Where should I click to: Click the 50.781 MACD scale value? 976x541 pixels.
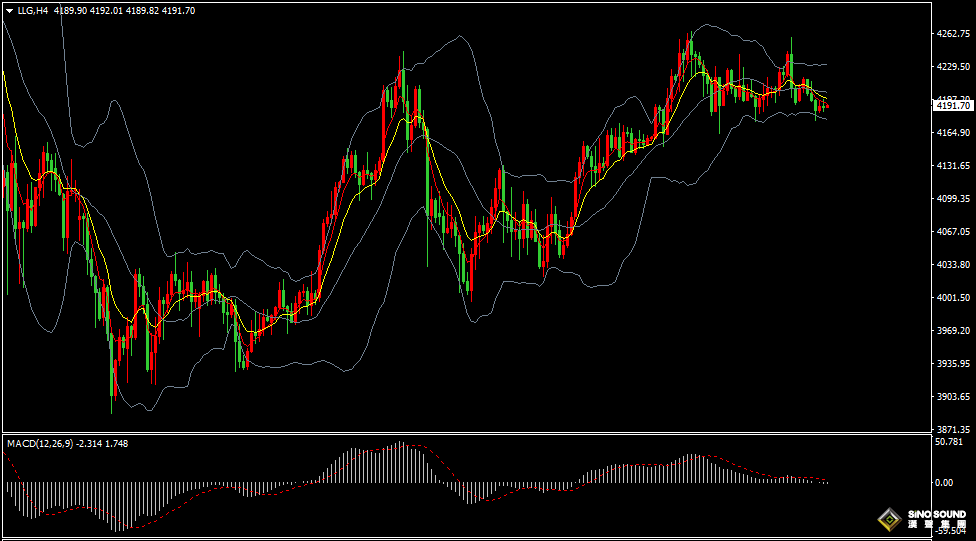(949, 441)
